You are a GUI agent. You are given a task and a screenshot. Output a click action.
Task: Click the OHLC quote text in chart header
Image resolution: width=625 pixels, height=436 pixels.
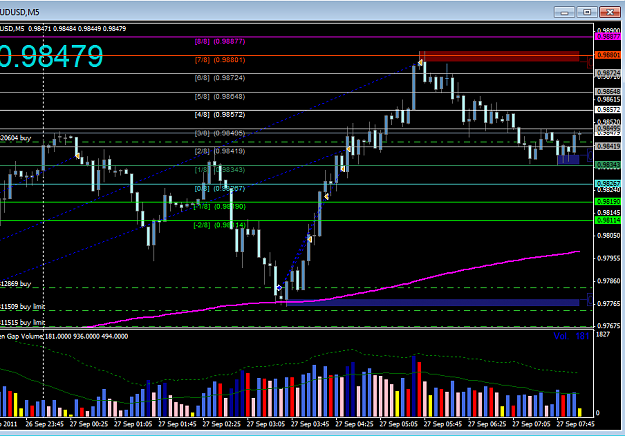77,29
